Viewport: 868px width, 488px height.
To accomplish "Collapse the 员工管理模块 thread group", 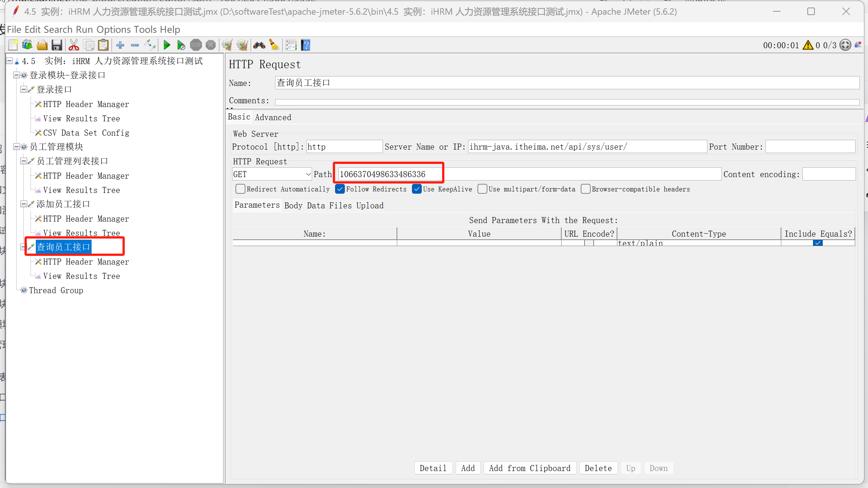I will [x=17, y=147].
